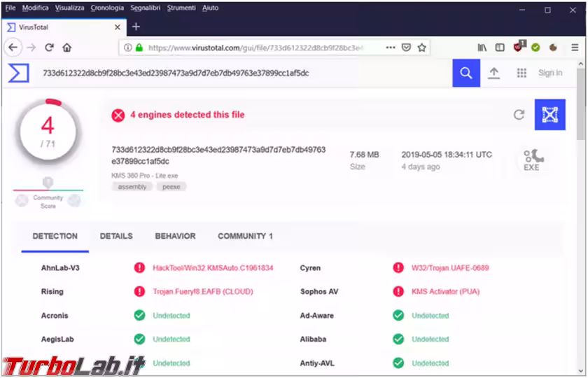Open page actions three-dots menu in address bar
The image size is (588, 378).
391,48
